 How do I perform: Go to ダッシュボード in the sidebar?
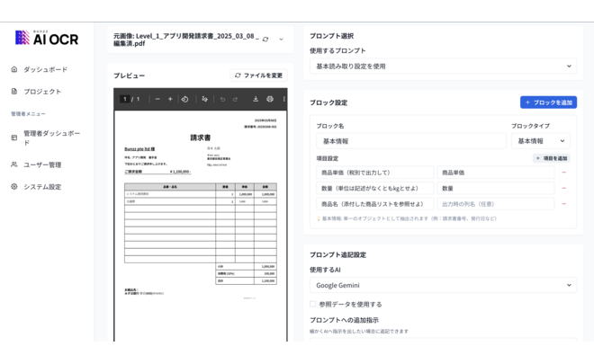point(45,69)
